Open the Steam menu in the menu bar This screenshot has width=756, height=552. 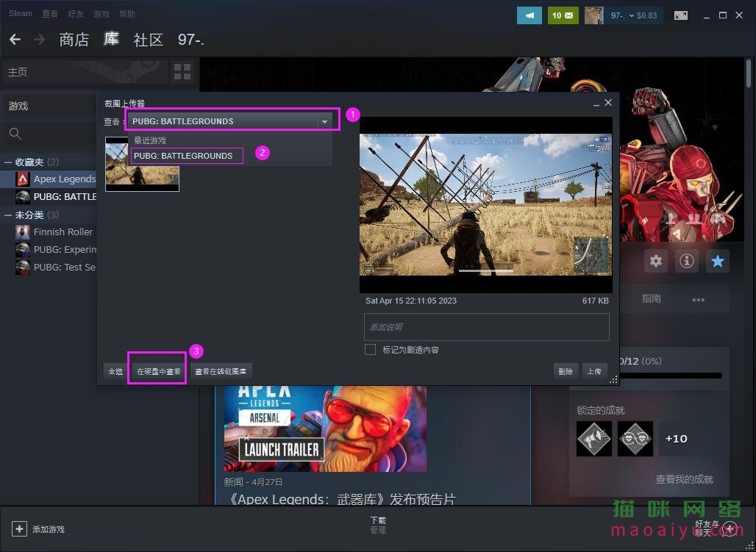[x=19, y=12]
